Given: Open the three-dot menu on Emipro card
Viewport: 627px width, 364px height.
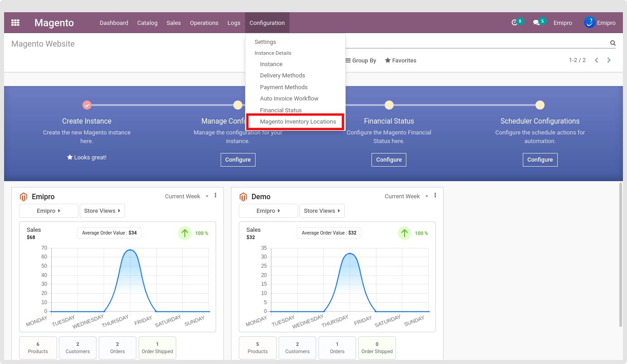Looking at the screenshot, I should (215, 196).
